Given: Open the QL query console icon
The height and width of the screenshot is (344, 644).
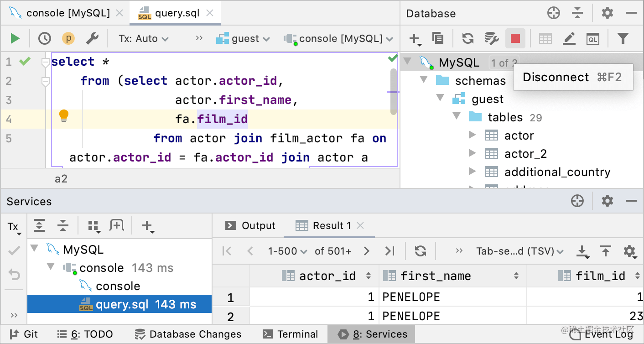Looking at the screenshot, I should (x=592, y=38).
